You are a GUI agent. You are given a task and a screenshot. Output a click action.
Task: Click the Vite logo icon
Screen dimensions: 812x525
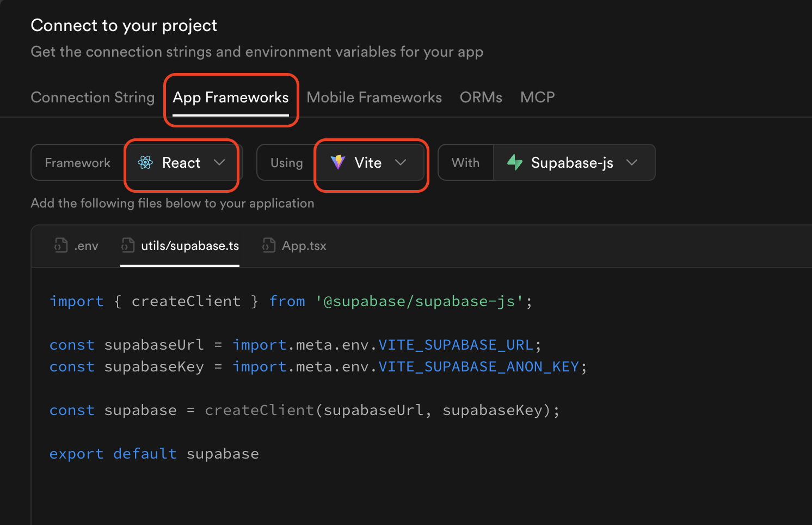(x=338, y=162)
